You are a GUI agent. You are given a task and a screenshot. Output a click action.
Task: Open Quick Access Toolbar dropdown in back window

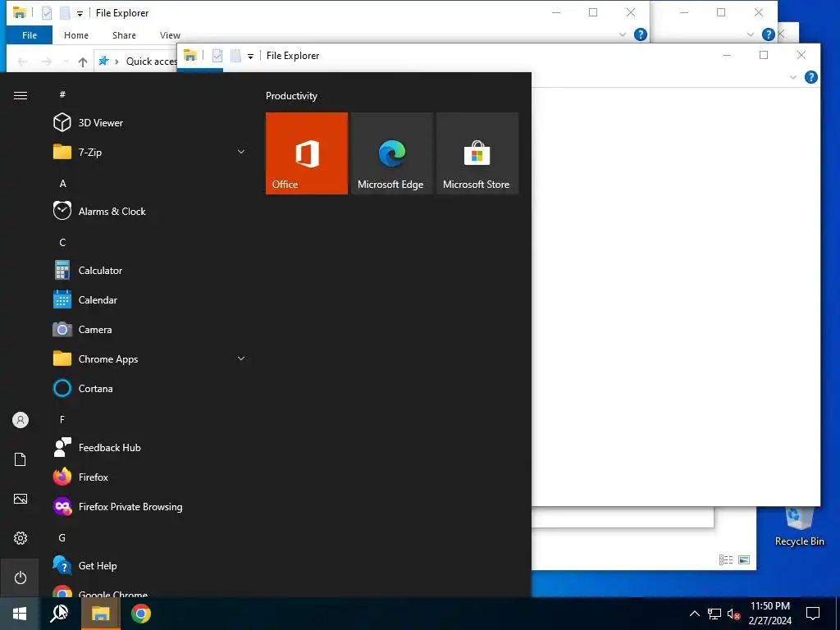click(80, 14)
